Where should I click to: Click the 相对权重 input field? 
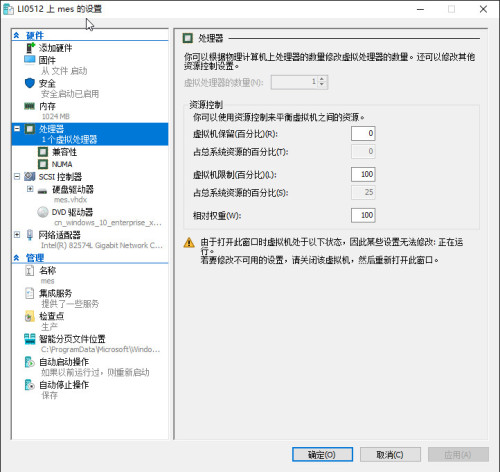[363, 215]
